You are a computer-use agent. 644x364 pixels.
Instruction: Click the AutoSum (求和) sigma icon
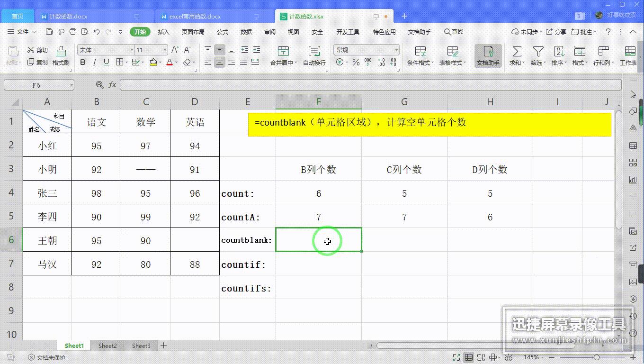click(517, 51)
